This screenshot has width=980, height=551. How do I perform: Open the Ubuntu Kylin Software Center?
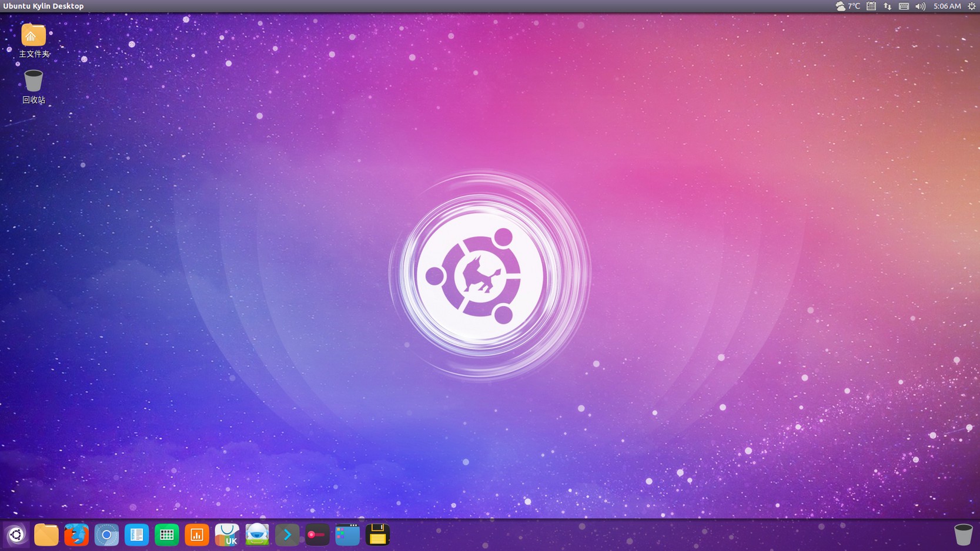(x=227, y=535)
